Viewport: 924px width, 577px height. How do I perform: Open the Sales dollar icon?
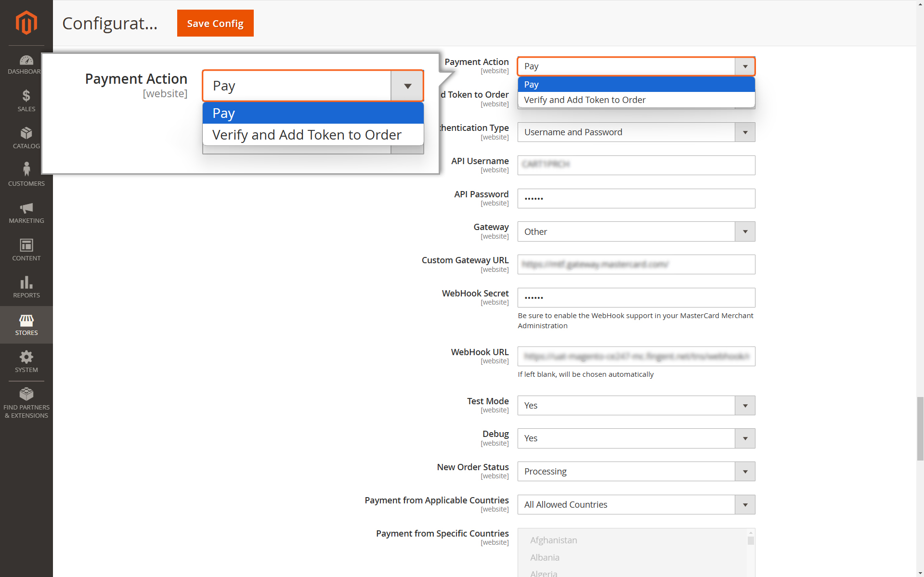(26, 96)
